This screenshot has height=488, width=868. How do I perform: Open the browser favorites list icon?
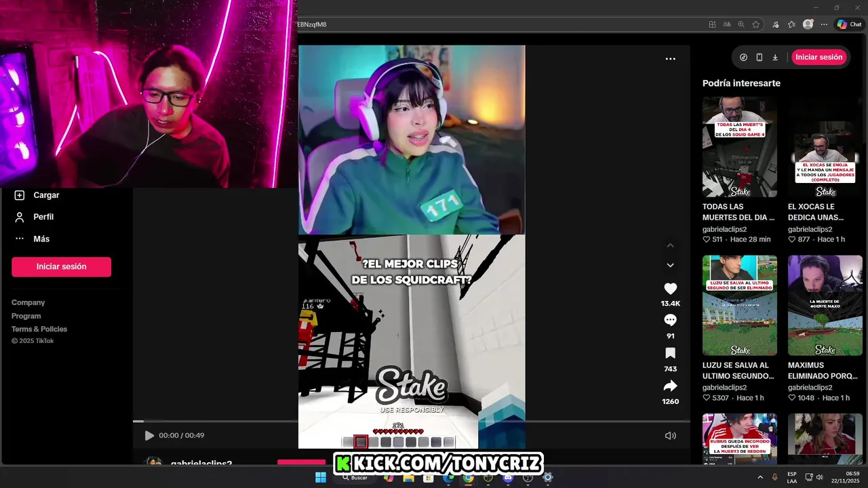(x=791, y=24)
